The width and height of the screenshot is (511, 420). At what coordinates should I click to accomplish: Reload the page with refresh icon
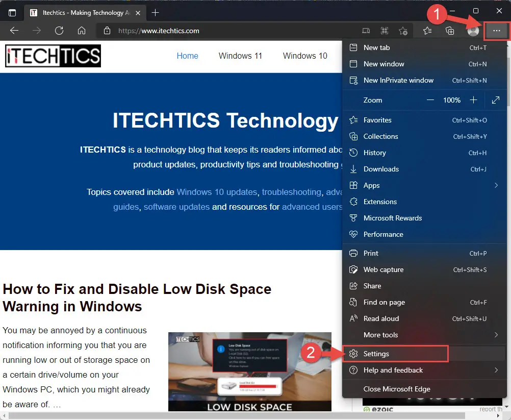[59, 31]
